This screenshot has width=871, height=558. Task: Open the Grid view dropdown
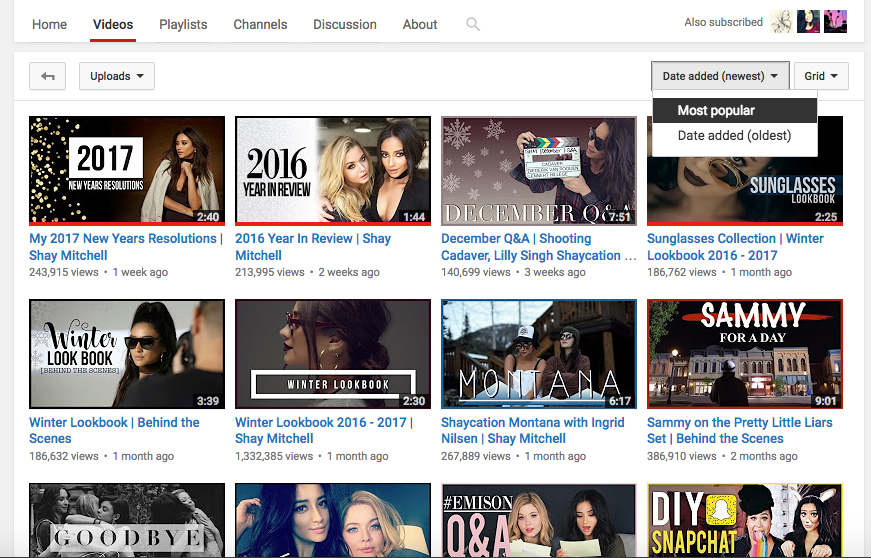click(821, 76)
